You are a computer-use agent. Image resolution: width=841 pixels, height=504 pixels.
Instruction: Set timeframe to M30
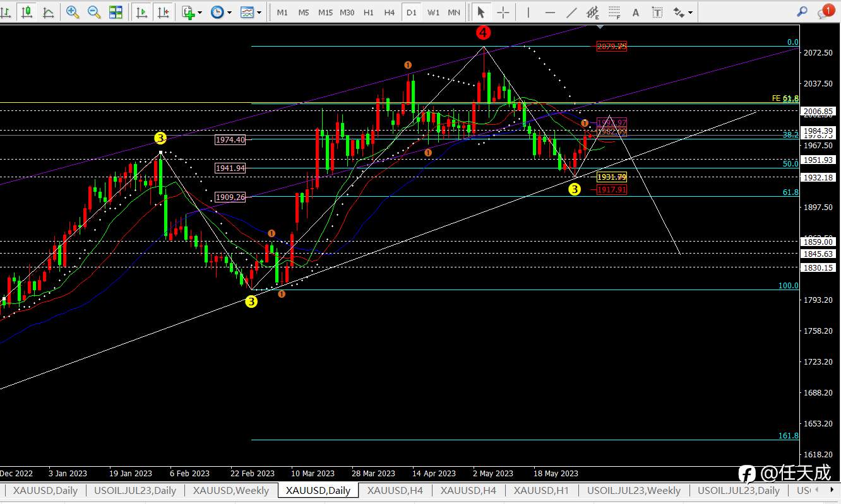click(347, 13)
